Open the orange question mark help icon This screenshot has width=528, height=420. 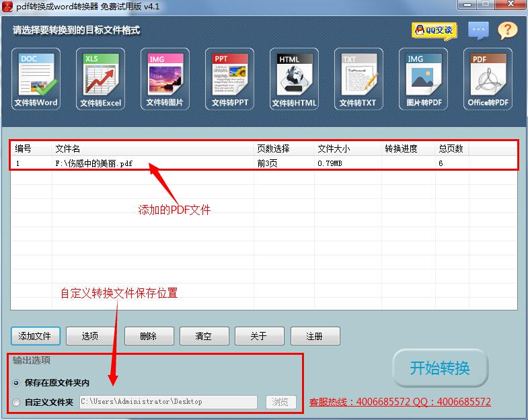click(508, 31)
